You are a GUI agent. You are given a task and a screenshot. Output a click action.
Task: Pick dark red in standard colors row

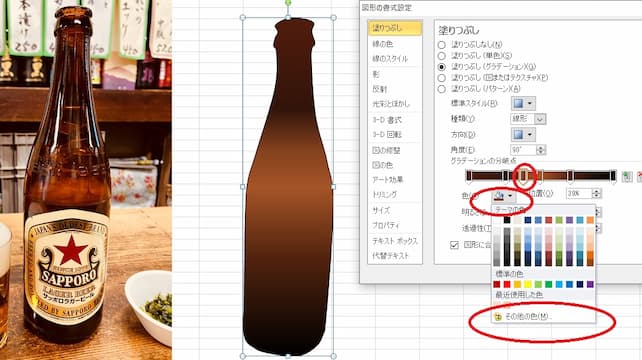(x=497, y=284)
